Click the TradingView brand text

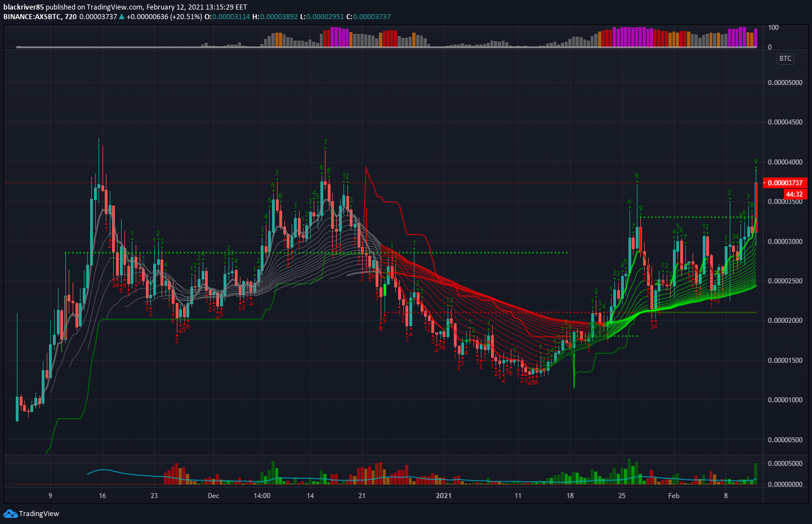click(39, 513)
